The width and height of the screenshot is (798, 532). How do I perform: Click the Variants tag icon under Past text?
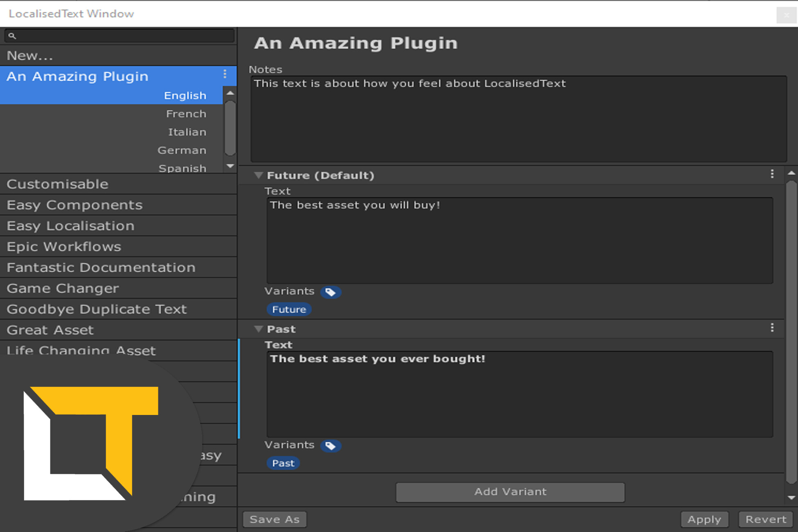pyautogui.click(x=331, y=446)
